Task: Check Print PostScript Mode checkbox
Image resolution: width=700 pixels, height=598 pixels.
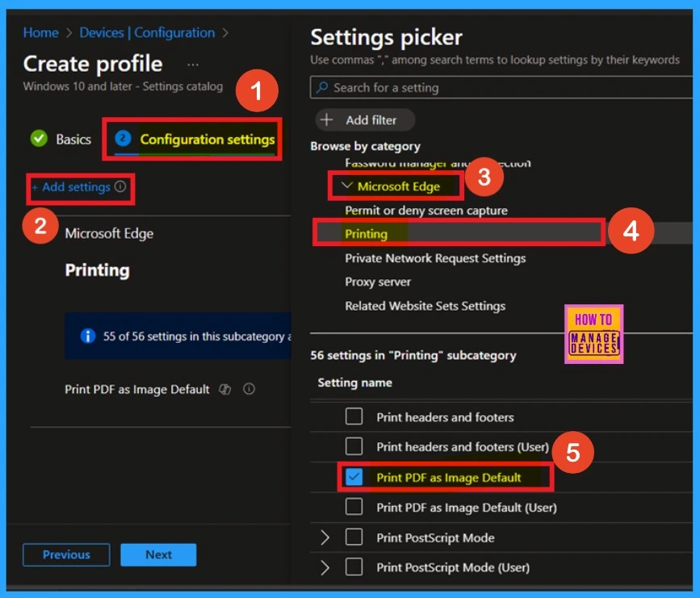Action: click(354, 537)
